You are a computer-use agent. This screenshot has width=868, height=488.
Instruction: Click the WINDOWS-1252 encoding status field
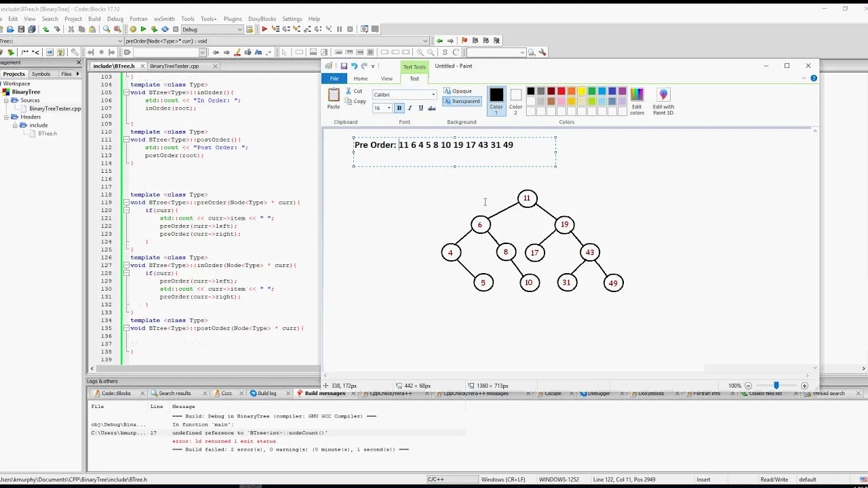pyautogui.click(x=558, y=479)
